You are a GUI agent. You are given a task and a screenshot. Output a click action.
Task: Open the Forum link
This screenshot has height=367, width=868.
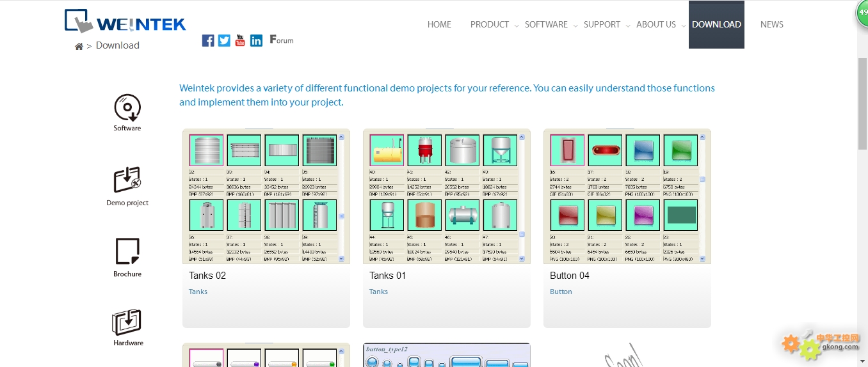pyautogui.click(x=282, y=40)
